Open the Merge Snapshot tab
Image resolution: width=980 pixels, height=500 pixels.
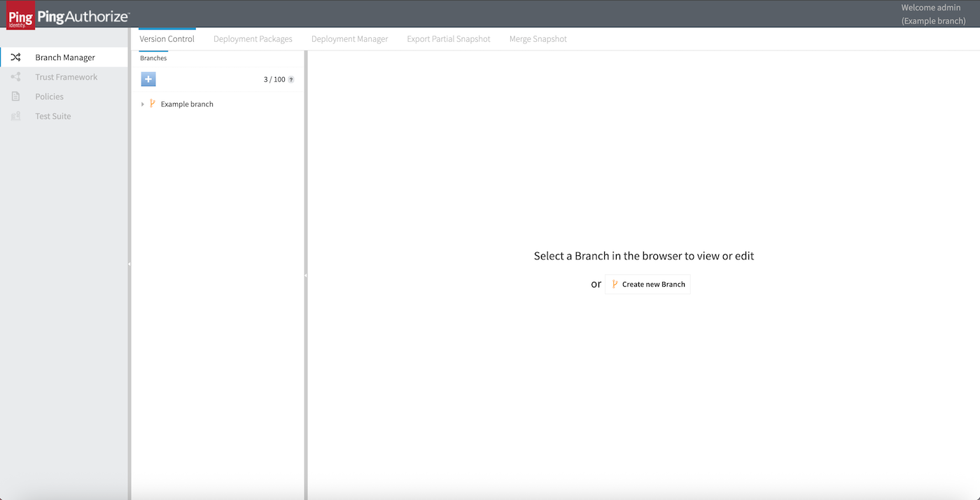pyautogui.click(x=538, y=38)
